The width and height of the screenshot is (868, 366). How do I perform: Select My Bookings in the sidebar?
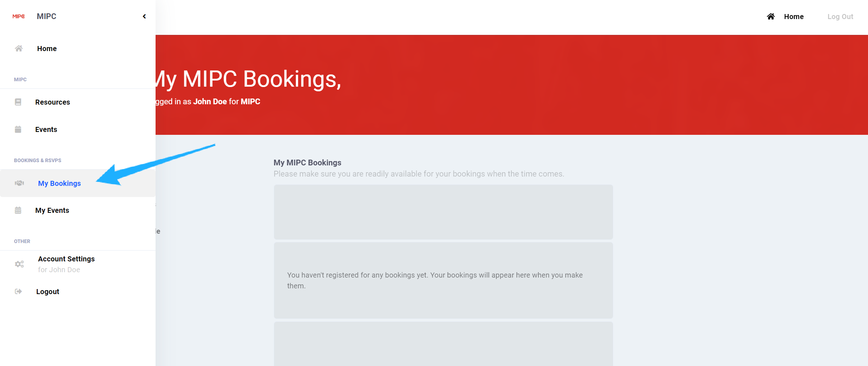59,183
